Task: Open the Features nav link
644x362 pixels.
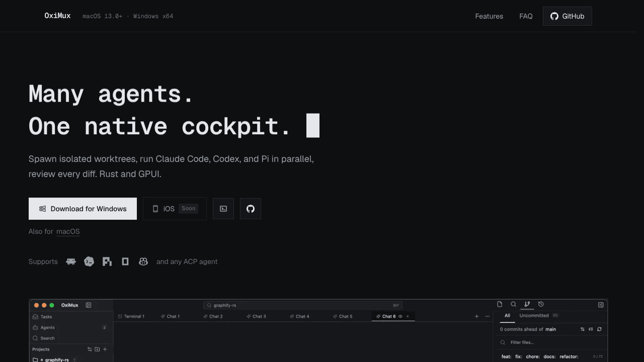Action: 489,16
